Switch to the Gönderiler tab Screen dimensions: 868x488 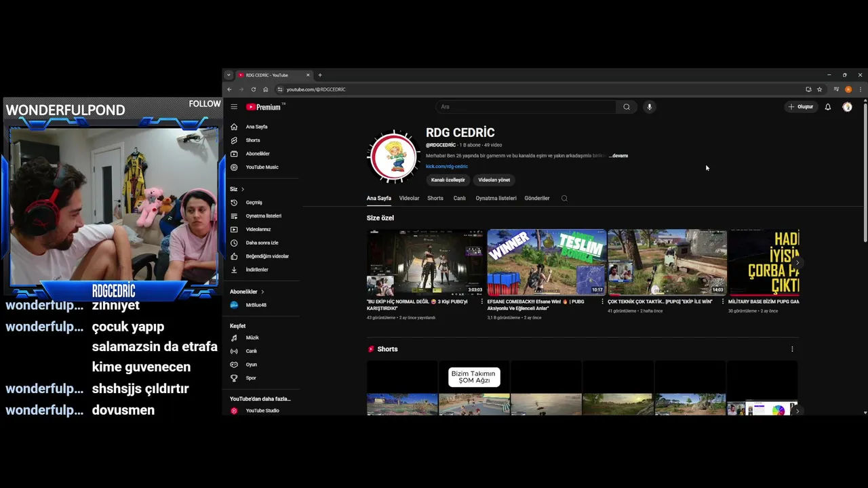[537, 199]
